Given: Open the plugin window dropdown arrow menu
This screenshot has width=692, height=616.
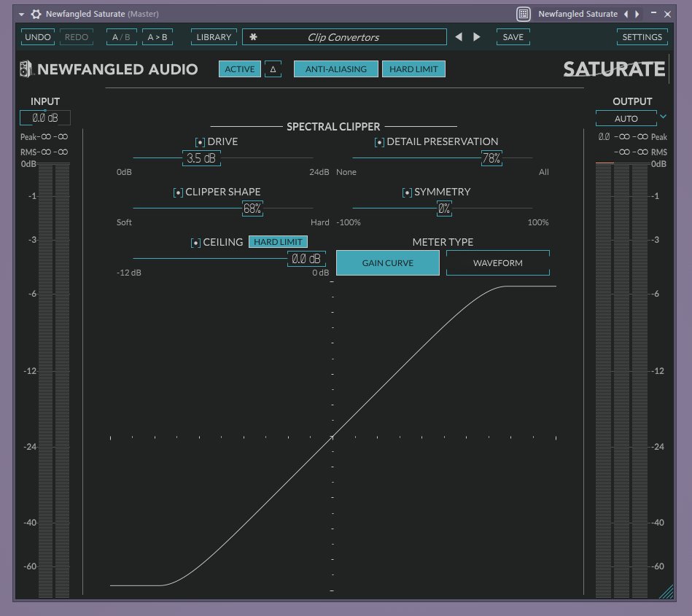Looking at the screenshot, I should 21,14.
